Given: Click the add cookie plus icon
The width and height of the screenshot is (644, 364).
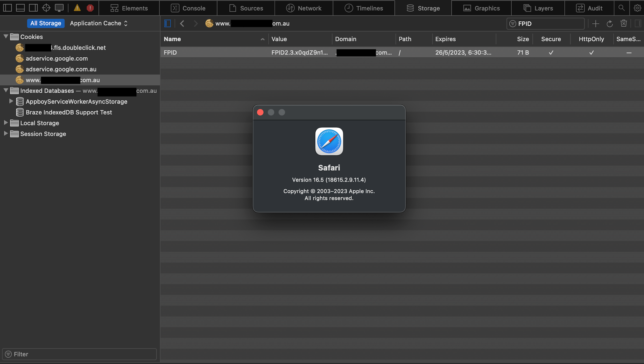Looking at the screenshot, I should pos(595,24).
